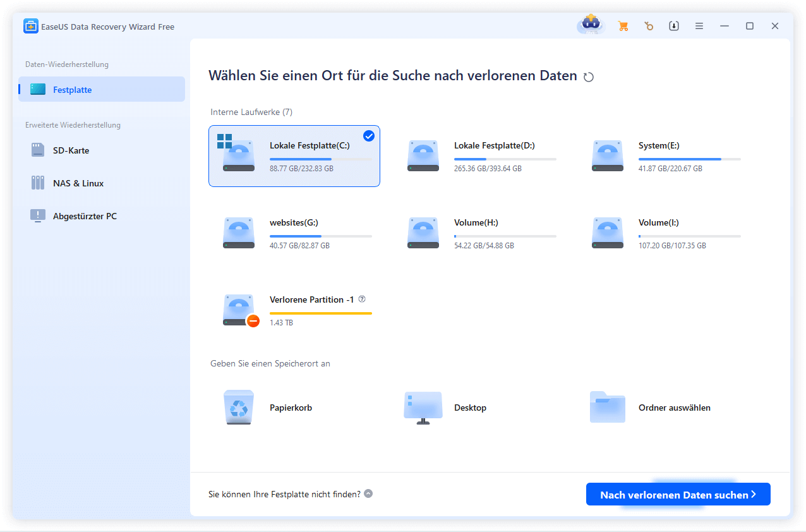The image size is (806, 532).
Task: Select Papierkorb as scan location
Action: (x=291, y=408)
